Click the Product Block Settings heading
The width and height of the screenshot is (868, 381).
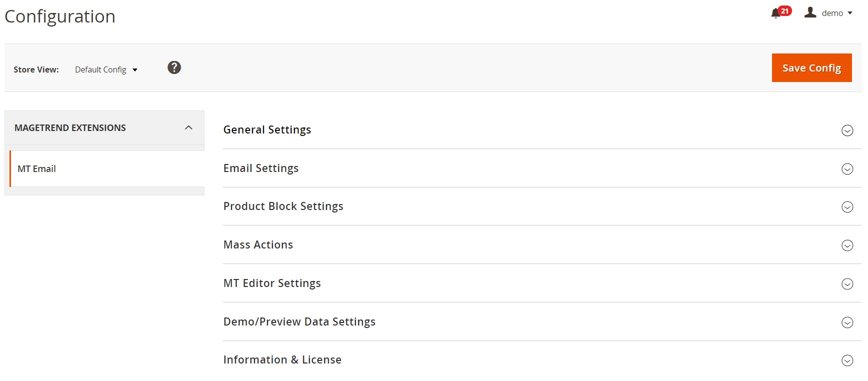click(x=283, y=206)
